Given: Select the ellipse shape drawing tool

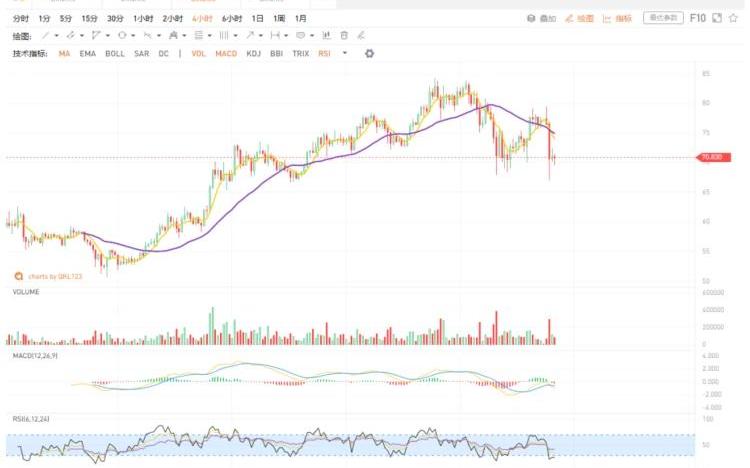Looking at the screenshot, I should coord(122,35).
